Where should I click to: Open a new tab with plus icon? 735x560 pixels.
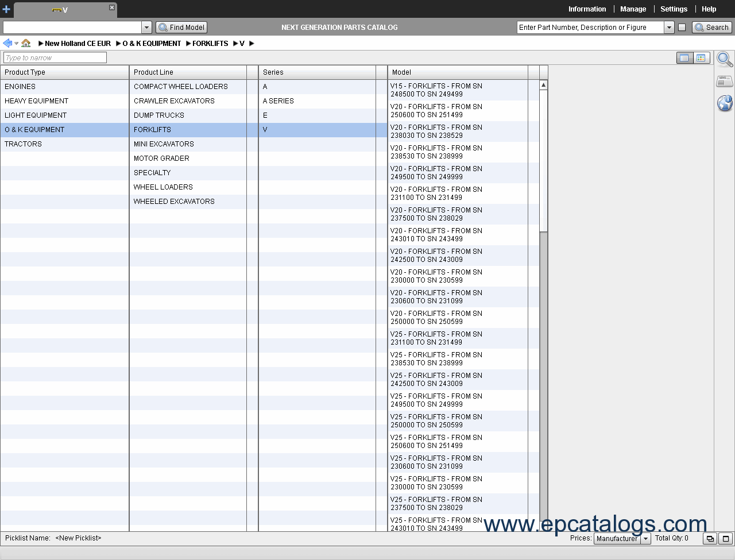coord(6,9)
